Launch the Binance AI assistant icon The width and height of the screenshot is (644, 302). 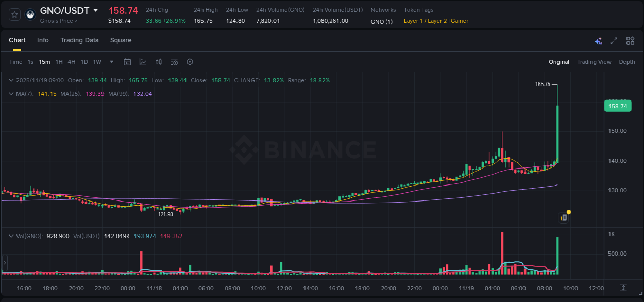(x=598, y=40)
